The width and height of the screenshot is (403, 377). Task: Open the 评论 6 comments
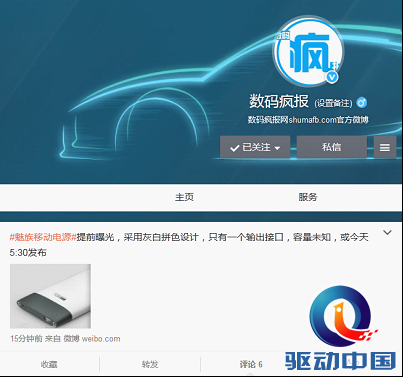point(251,364)
